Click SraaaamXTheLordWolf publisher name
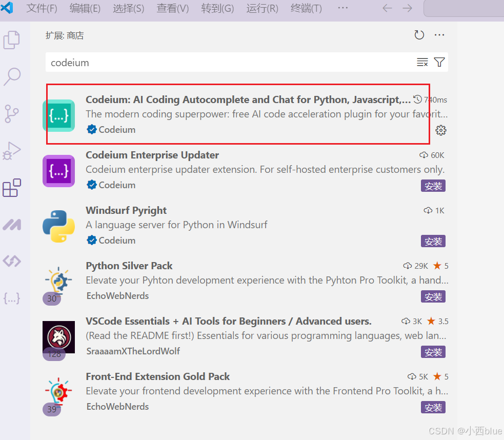This screenshot has height=440, width=504. pos(133,351)
